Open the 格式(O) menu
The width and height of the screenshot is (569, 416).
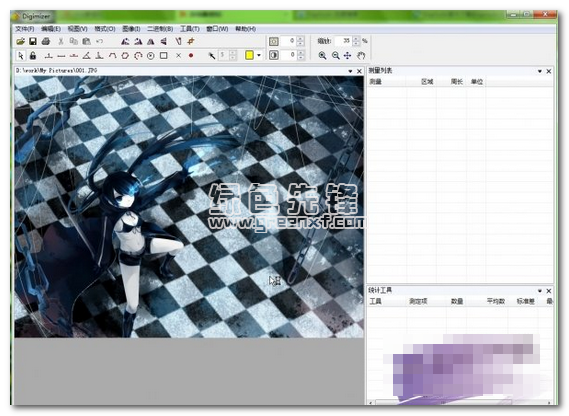click(x=105, y=29)
